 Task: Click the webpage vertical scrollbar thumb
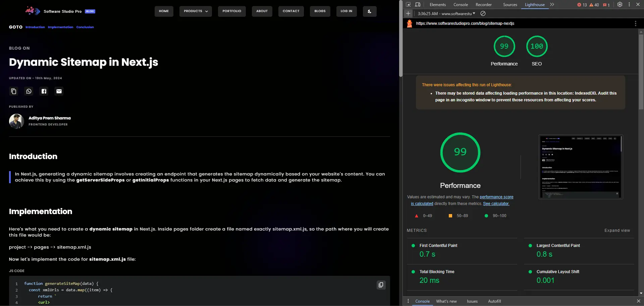point(401,39)
